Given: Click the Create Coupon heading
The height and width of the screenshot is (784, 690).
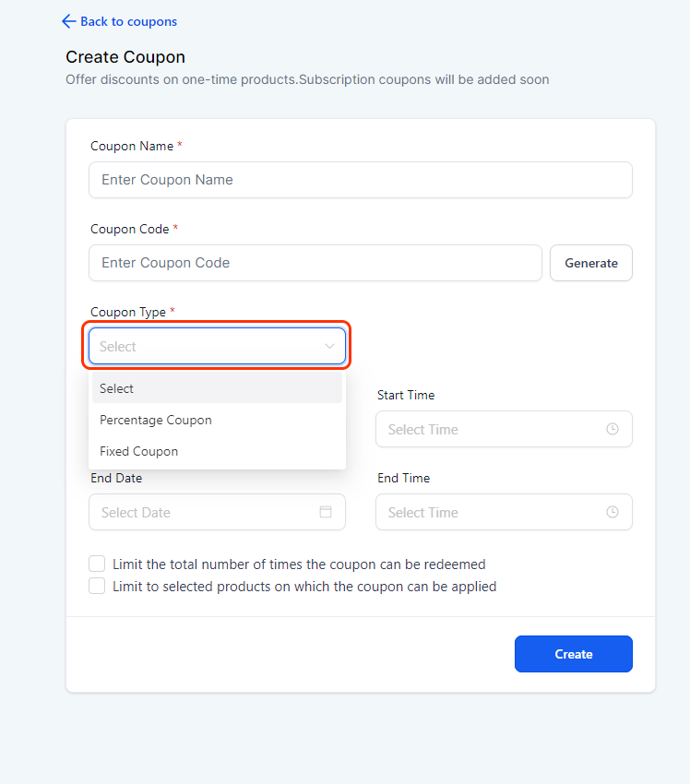Looking at the screenshot, I should pyautogui.click(x=125, y=57).
